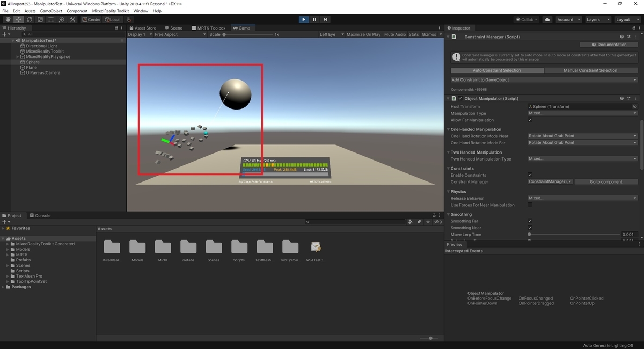The width and height of the screenshot is (644, 349).
Task: Open Constraint Manager help reference icon
Action: [x=622, y=37]
